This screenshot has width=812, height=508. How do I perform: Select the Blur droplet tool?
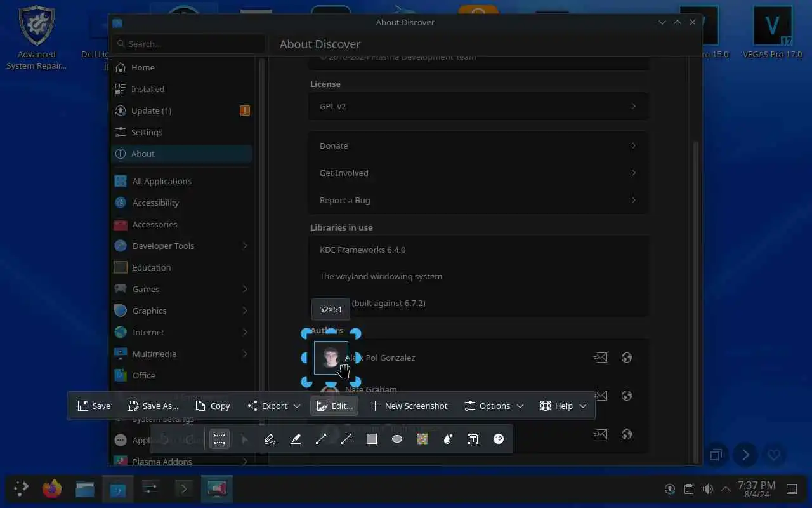(x=448, y=439)
